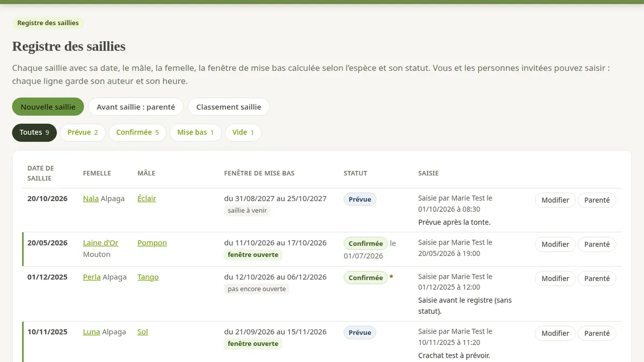Click the note Crachat test à prévoir.
This screenshot has height=362, width=644.
pos(454,356)
